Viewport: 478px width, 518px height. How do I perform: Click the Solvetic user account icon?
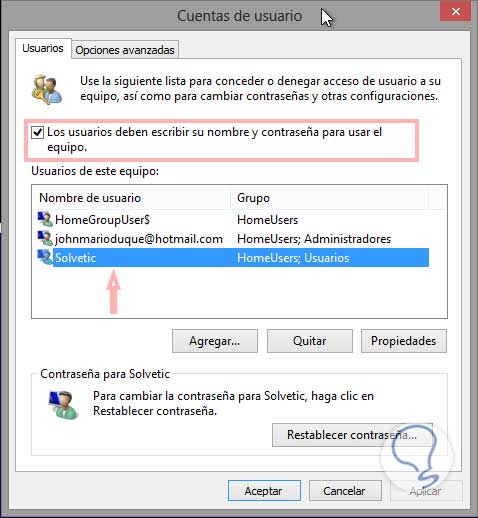pos(45,258)
